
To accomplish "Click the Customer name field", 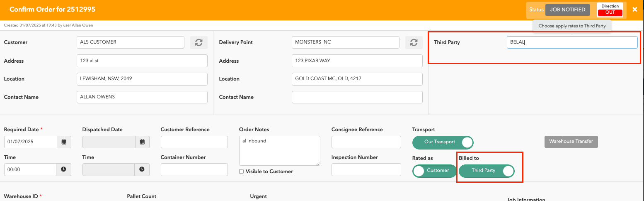I will point(131,42).
